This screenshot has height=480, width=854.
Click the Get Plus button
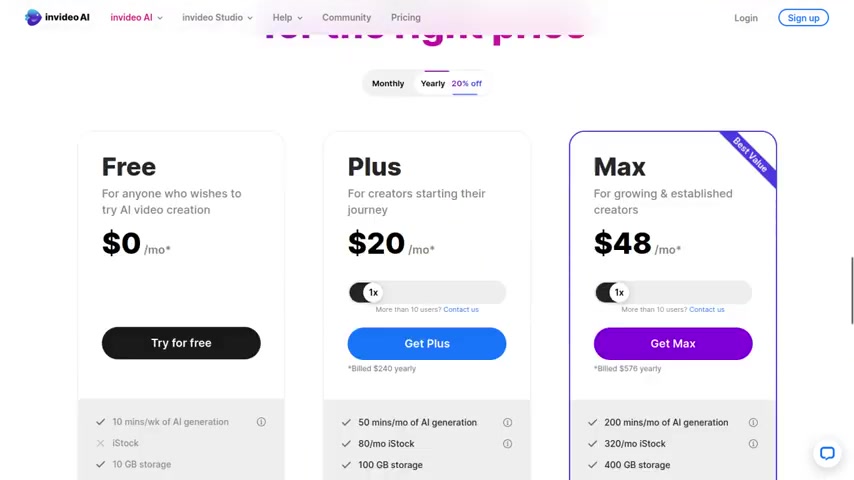(x=427, y=343)
